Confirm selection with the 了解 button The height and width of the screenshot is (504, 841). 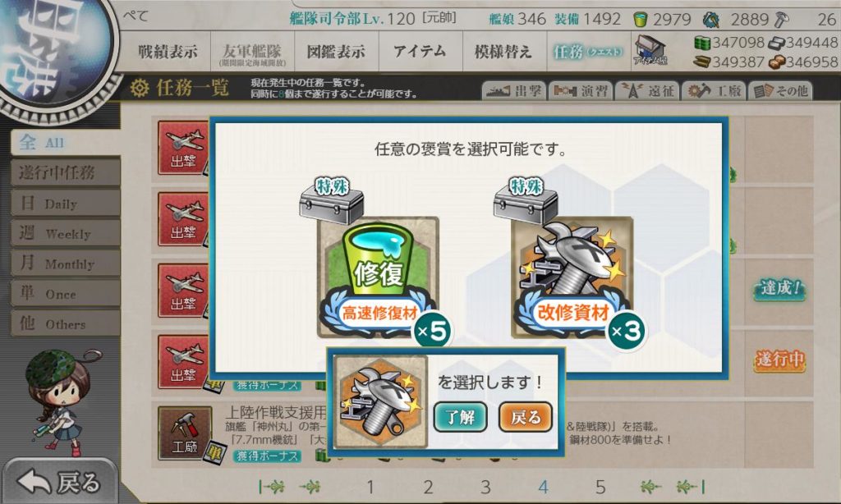coord(460,417)
